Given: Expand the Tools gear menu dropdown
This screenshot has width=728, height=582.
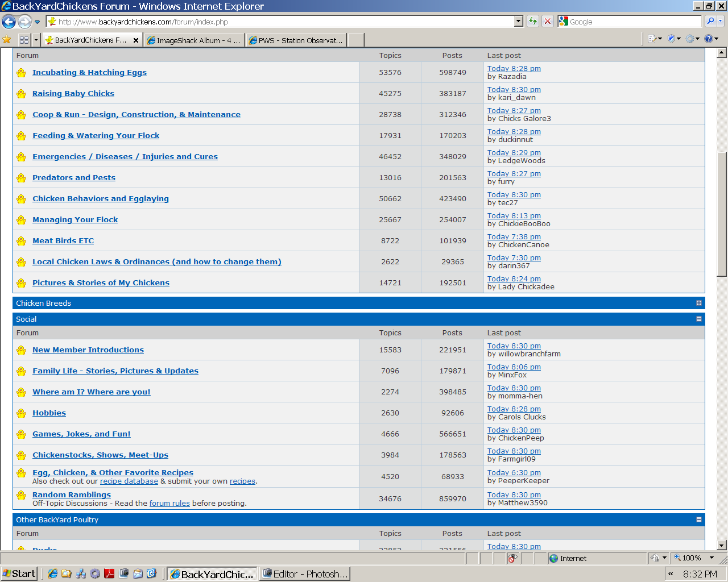Looking at the screenshot, I should (698, 39).
